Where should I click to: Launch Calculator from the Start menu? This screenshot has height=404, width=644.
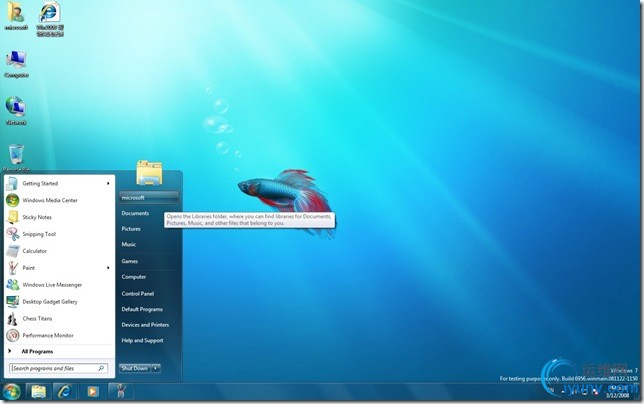coord(60,251)
